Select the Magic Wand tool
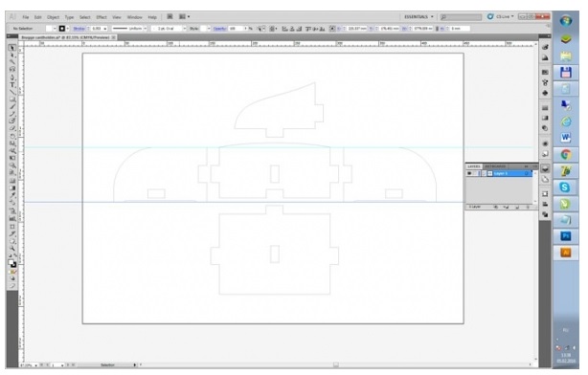Image resolution: width=588 pixels, height=375 pixels. [12, 62]
